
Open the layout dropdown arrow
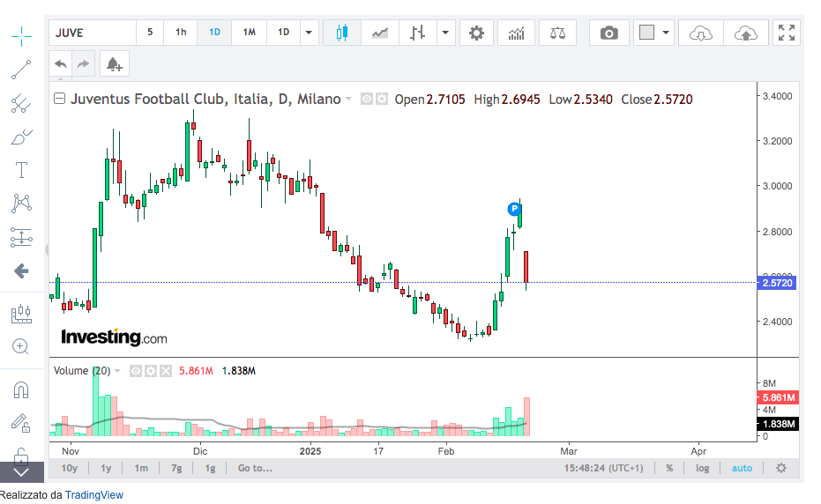click(666, 33)
